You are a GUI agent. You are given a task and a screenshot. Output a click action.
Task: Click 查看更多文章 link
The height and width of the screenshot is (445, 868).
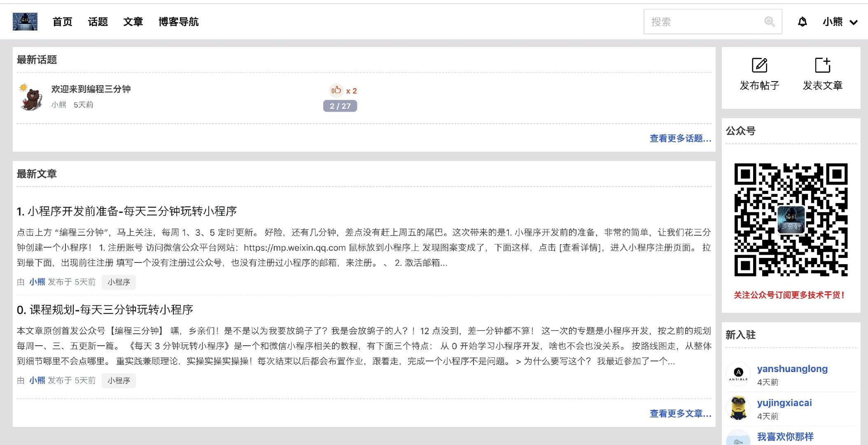click(680, 413)
